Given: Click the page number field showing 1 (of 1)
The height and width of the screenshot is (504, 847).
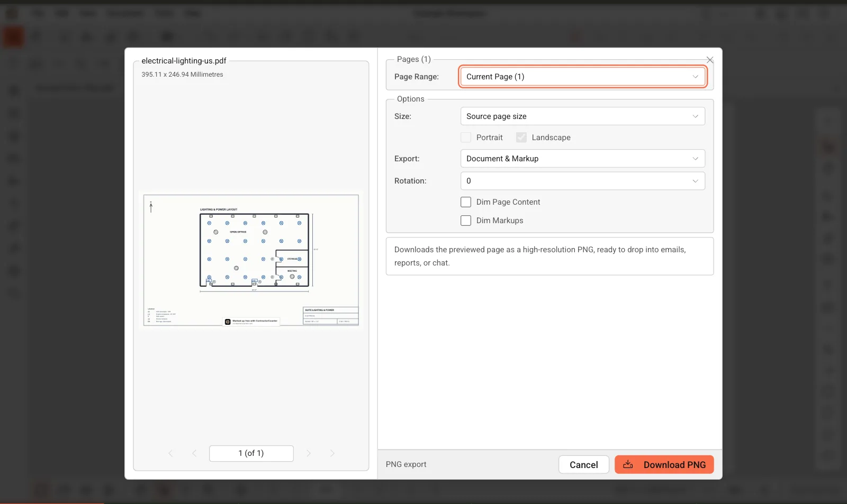Looking at the screenshot, I should click(x=251, y=453).
